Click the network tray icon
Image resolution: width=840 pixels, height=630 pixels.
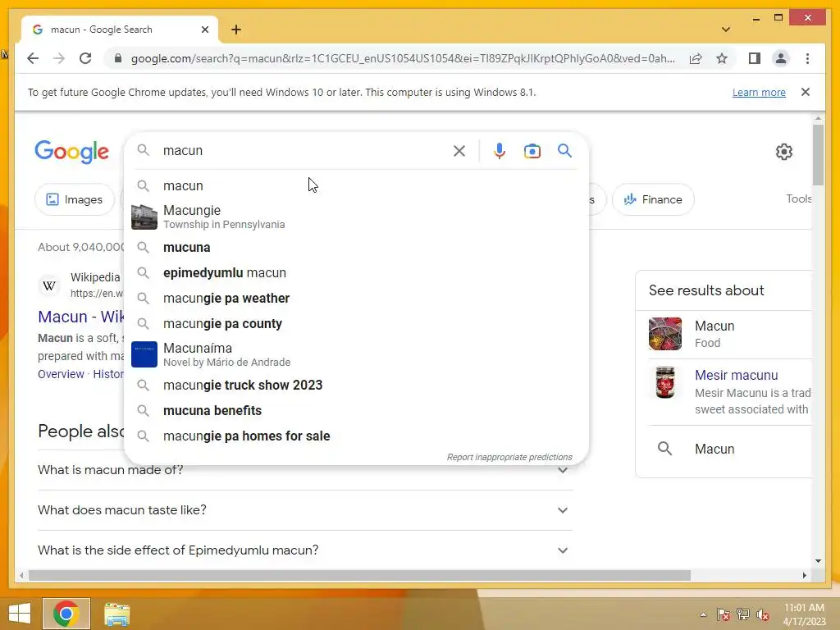pyautogui.click(x=743, y=614)
